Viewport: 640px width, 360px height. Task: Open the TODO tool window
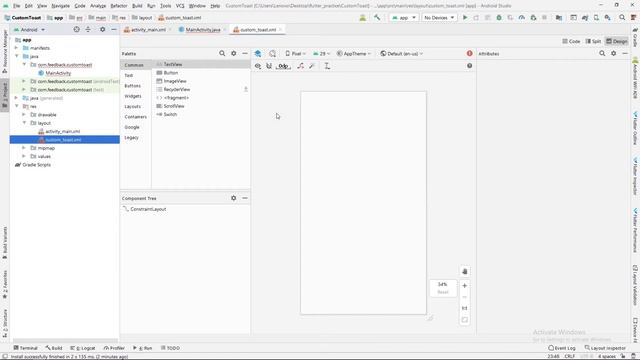pyautogui.click(x=170, y=348)
